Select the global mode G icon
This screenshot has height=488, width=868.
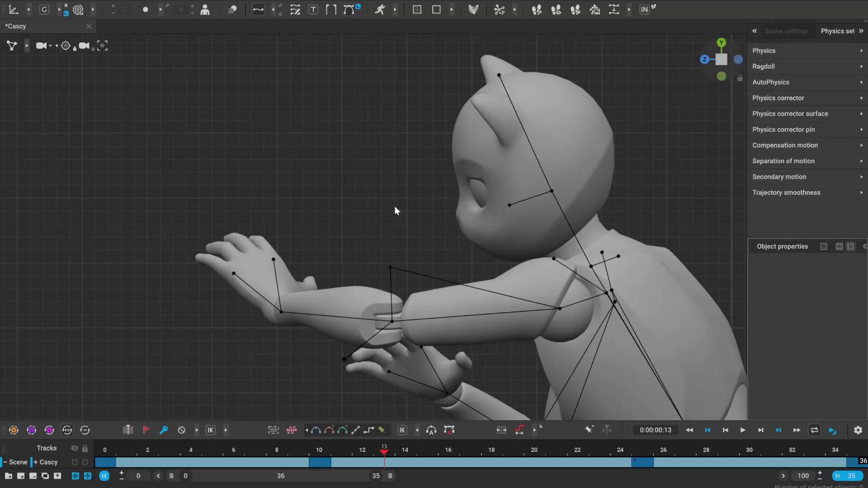(44, 9)
